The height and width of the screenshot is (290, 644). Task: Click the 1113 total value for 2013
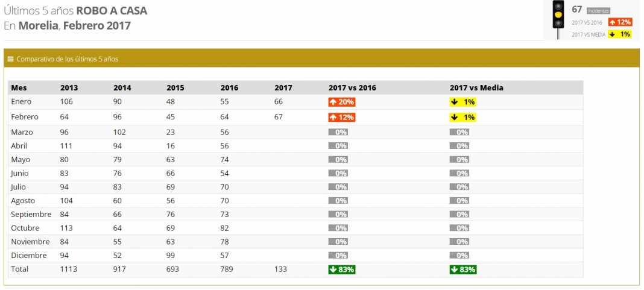click(x=69, y=270)
